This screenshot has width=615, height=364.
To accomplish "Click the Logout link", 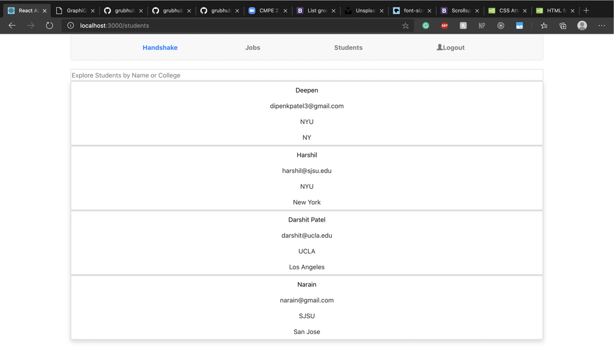I will [450, 48].
